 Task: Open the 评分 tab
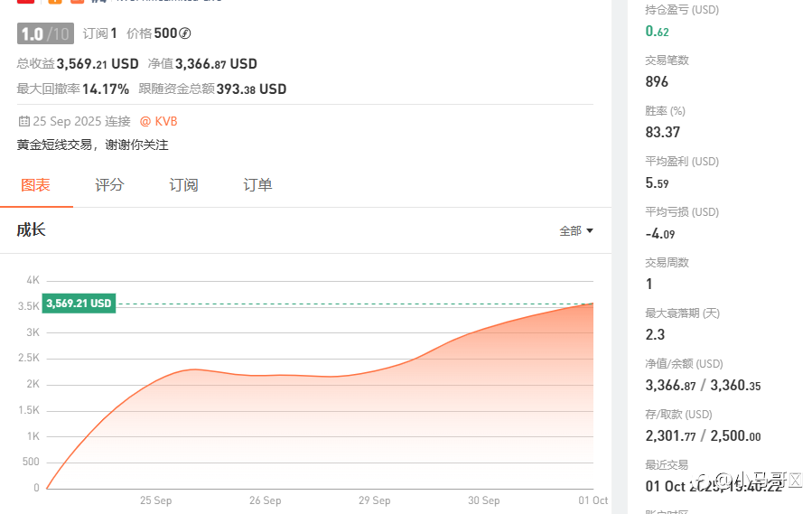pos(109,185)
